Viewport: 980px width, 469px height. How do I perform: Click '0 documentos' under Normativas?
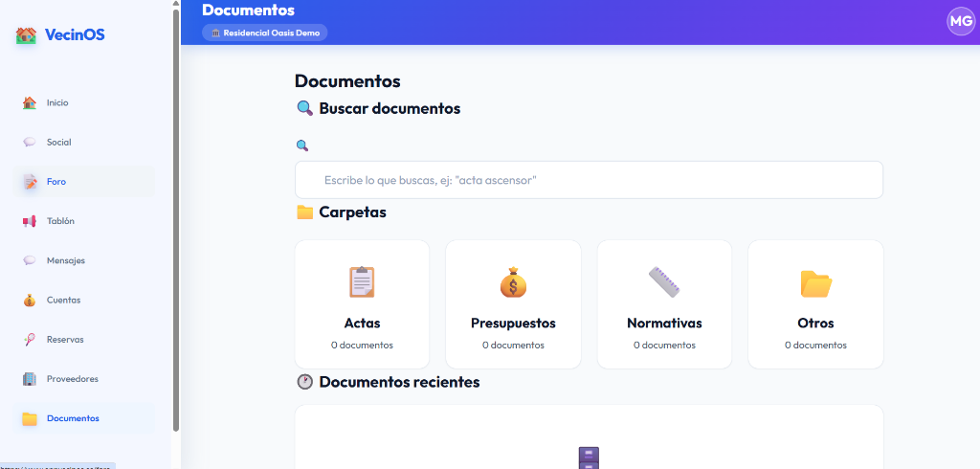pos(664,346)
